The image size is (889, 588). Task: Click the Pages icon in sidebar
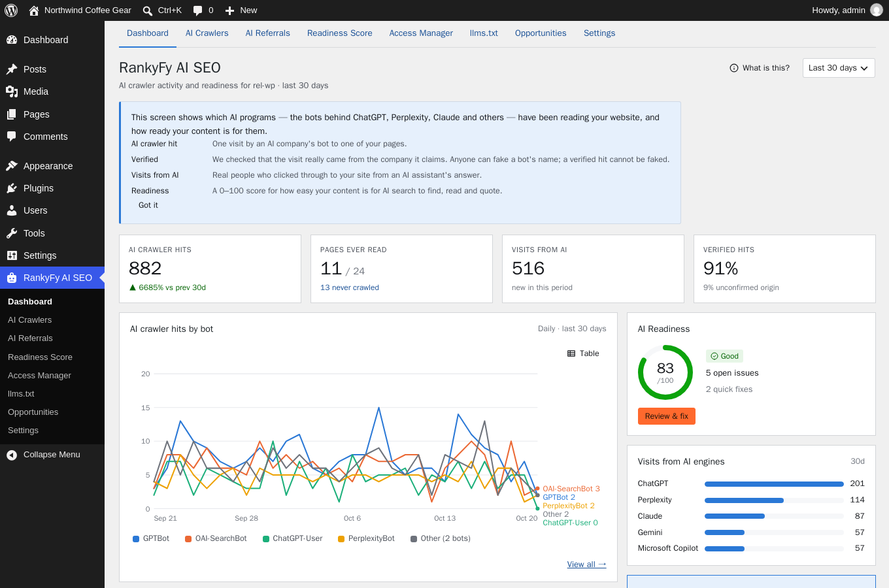[12, 114]
